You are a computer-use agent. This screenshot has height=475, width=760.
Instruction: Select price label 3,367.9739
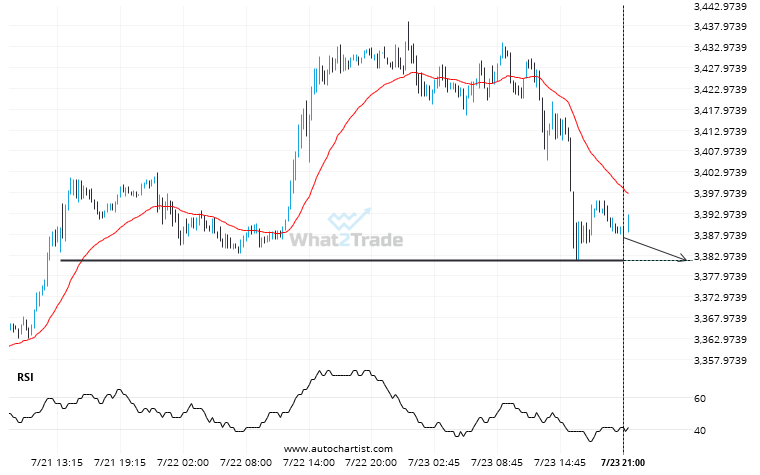click(x=720, y=318)
